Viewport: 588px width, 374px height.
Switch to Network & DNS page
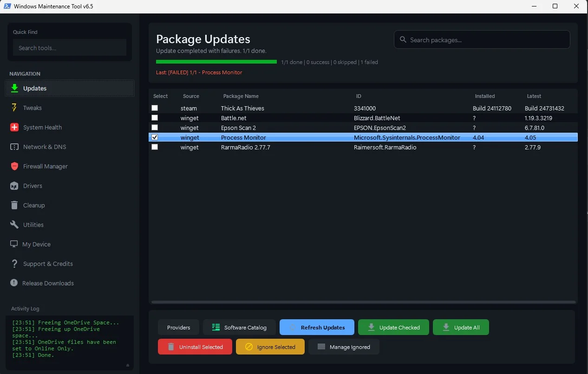click(70, 147)
